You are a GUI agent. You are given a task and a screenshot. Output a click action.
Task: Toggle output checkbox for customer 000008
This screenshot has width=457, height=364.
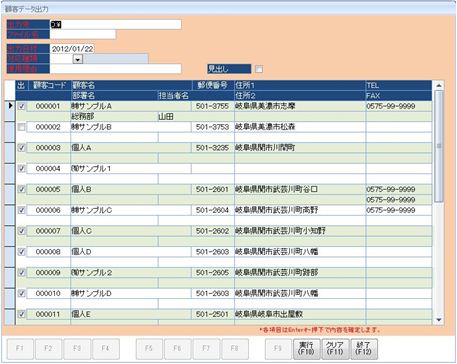coord(22,252)
